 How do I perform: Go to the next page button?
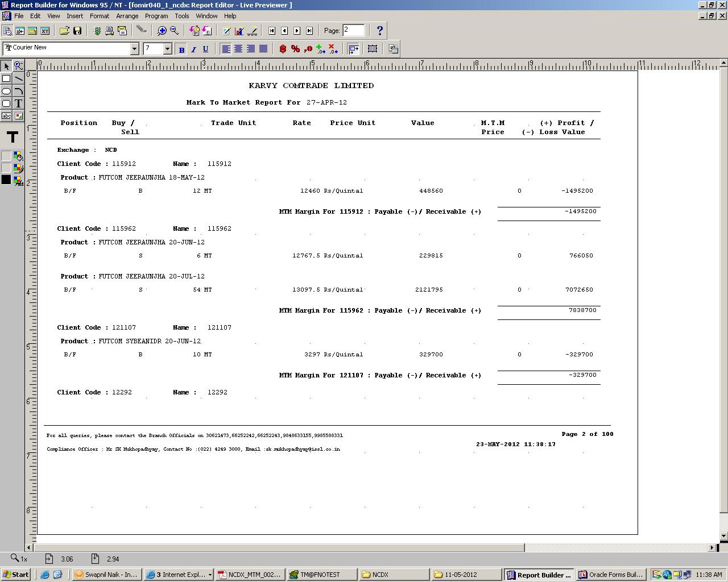tap(297, 31)
